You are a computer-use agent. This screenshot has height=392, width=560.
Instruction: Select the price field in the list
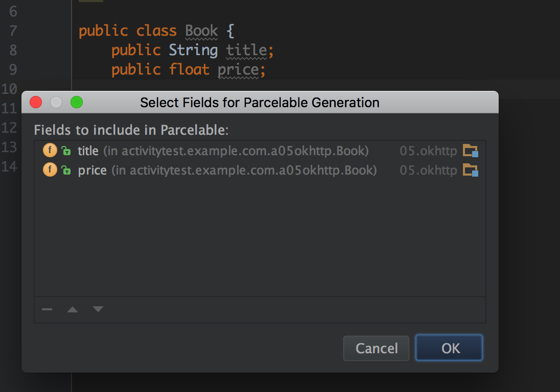[x=92, y=170]
